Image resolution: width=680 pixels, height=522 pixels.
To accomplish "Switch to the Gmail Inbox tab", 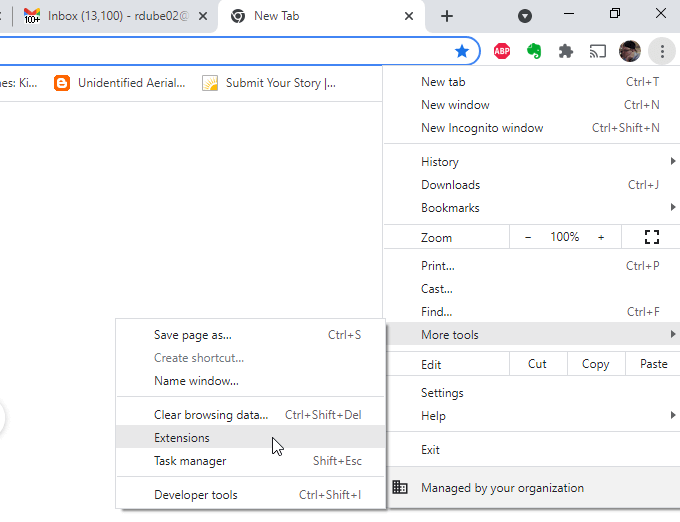I will click(x=110, y=16).
